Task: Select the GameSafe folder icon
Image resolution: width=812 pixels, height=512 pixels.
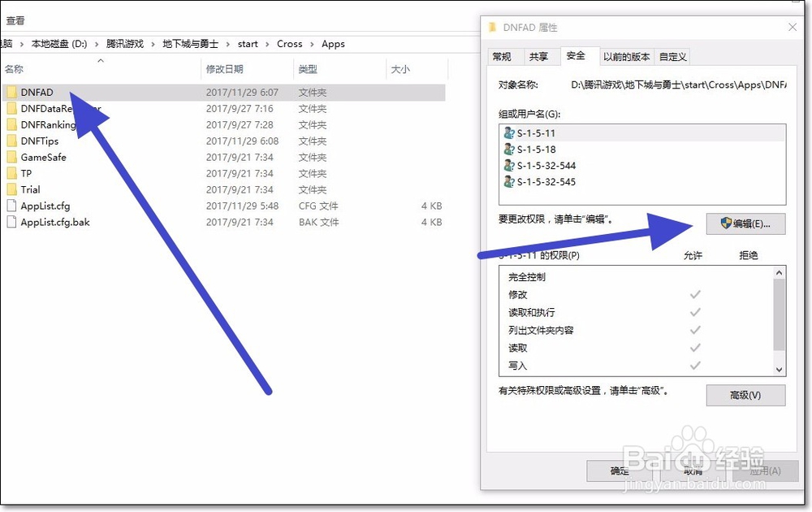Action: (12, 157)
